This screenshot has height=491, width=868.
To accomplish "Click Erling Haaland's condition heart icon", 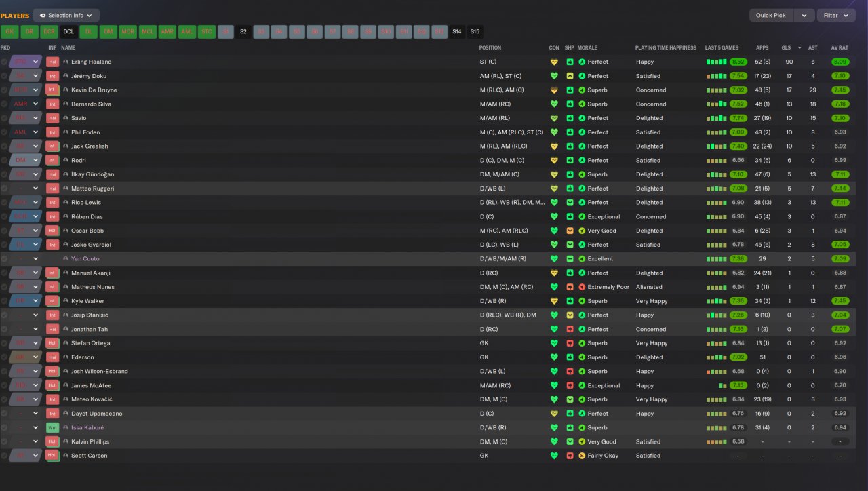I will 554,62.
